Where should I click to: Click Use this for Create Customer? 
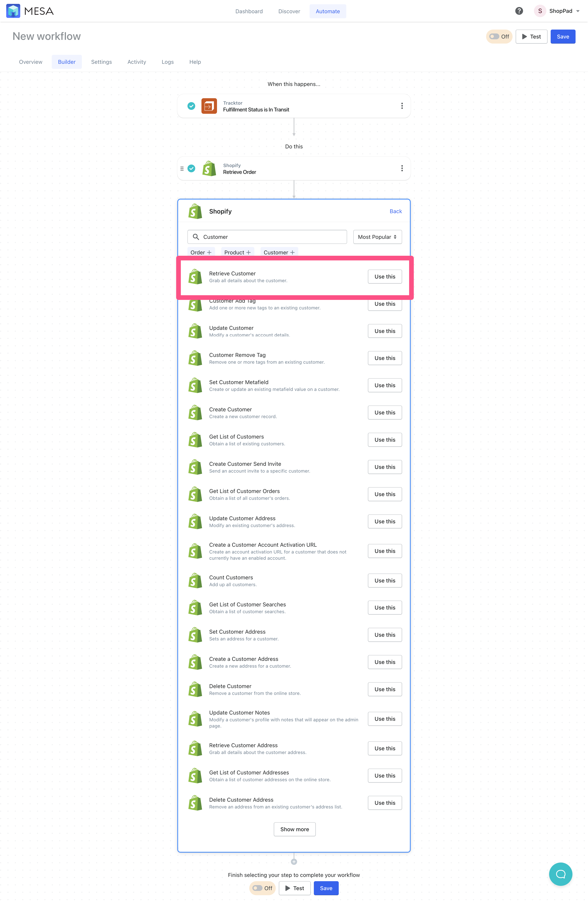[x=385, y=413]
